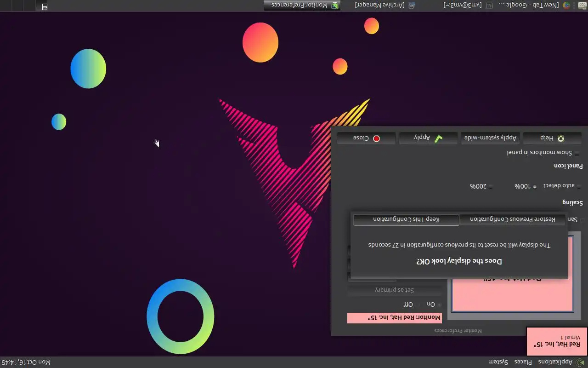This screenshot has height=368, width=588.
Task: Click the Scaling section heading
Action: 572,202
